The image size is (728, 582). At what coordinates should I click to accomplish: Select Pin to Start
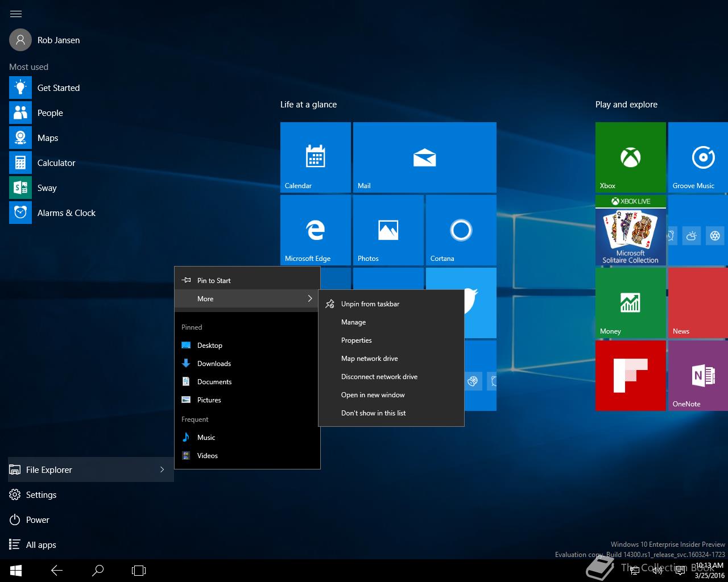(247, 280)
